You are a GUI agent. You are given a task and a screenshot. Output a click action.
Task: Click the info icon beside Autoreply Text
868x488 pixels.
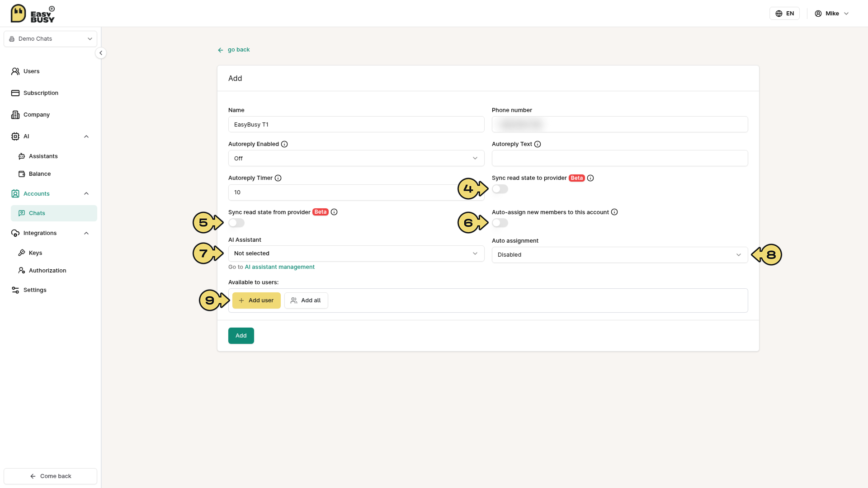coord(538,144)
